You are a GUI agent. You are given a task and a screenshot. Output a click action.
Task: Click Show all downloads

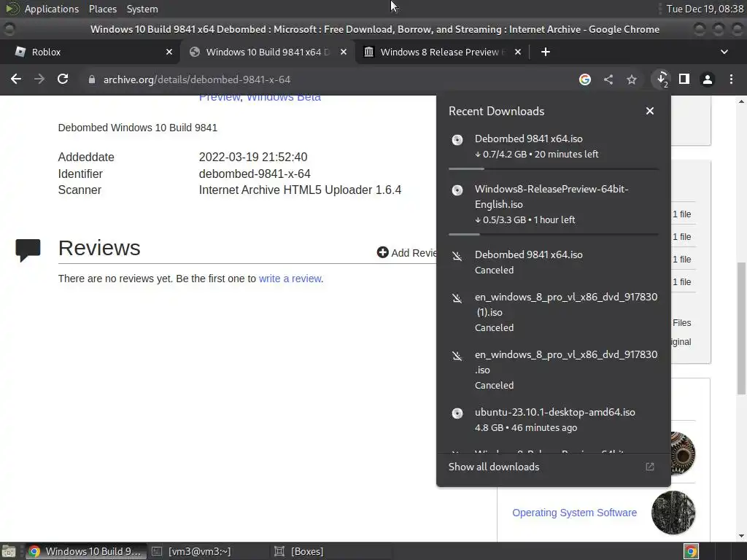(494, 467)
